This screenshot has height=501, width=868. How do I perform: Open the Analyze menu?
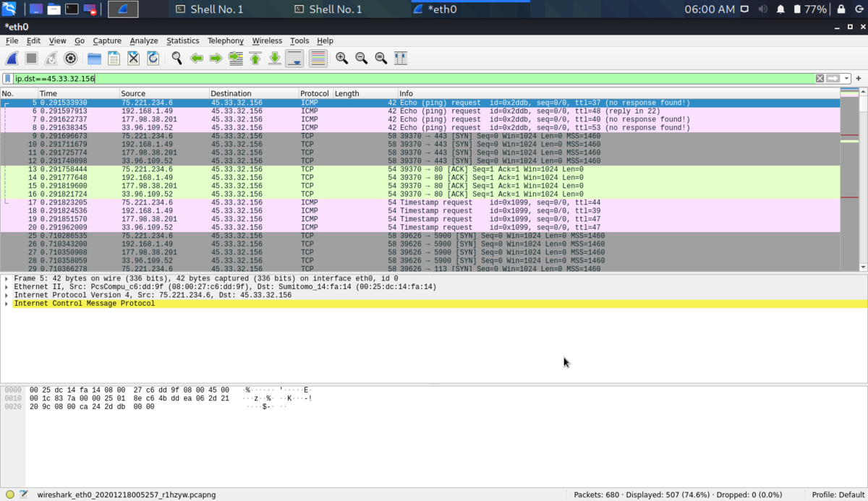click(x=144, y=40)
